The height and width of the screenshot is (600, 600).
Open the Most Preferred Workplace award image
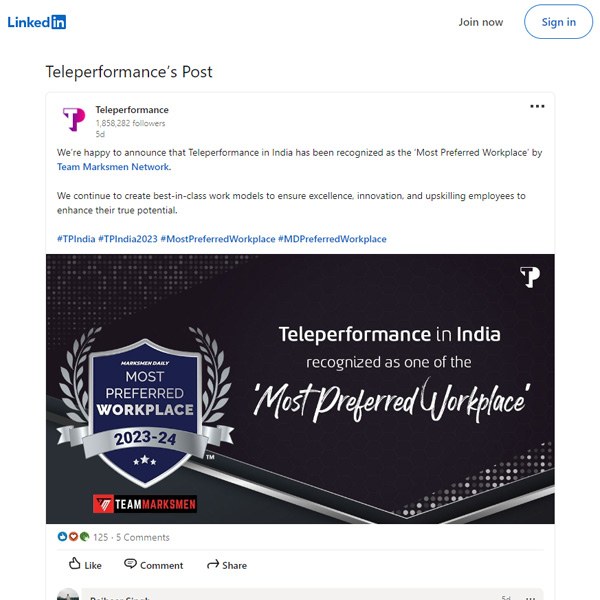click(300, 389)
